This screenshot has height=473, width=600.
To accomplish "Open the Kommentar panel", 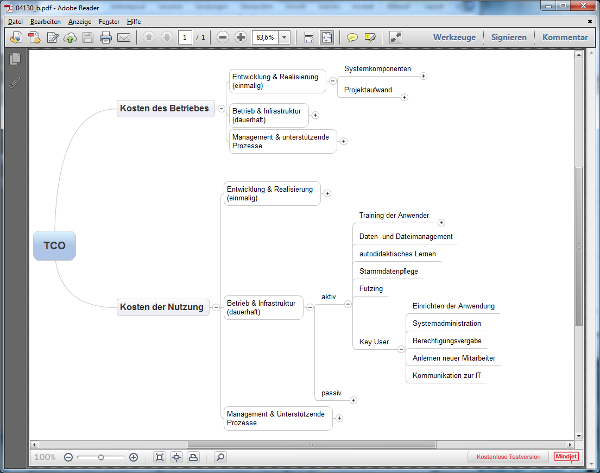I will [566, 38].
